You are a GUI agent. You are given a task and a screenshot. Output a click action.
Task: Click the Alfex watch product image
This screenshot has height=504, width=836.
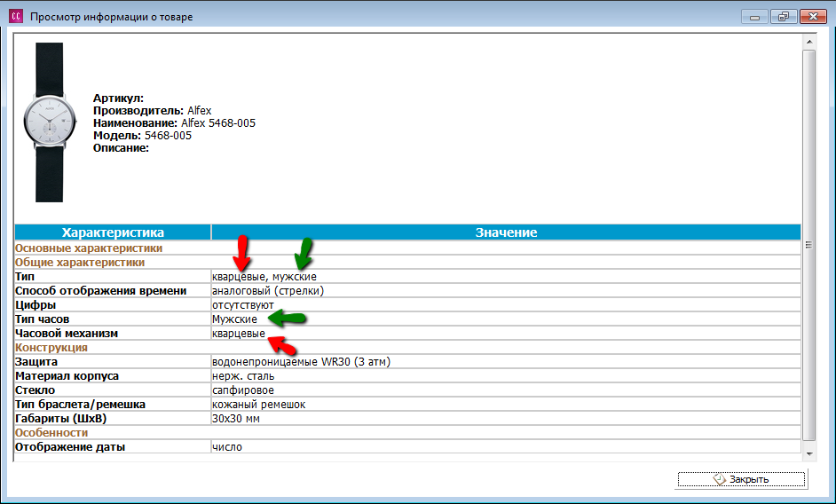(49, 122)
